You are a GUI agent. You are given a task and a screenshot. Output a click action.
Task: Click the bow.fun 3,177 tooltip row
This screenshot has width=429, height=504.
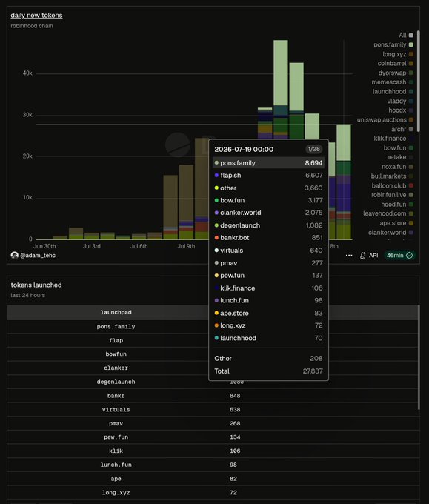tap(268, 200)
